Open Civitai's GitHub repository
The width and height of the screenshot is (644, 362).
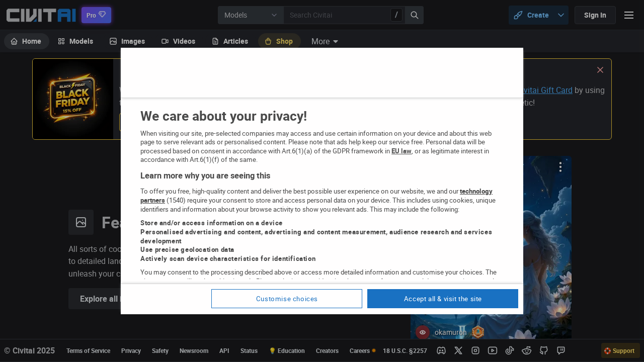543,350
